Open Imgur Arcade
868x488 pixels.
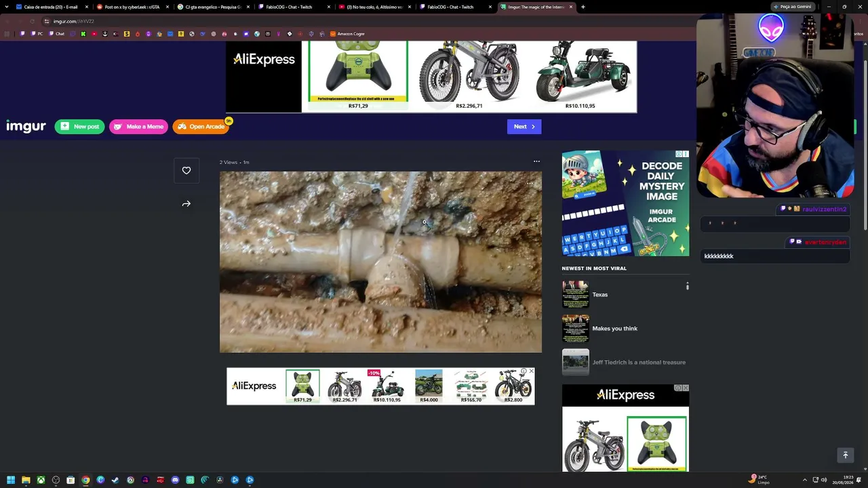coord(201,127)
